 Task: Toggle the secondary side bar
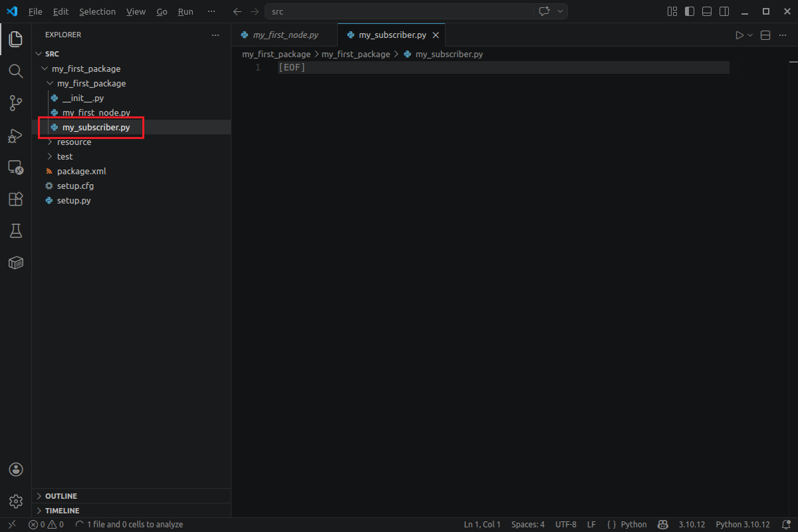point(724,11)
